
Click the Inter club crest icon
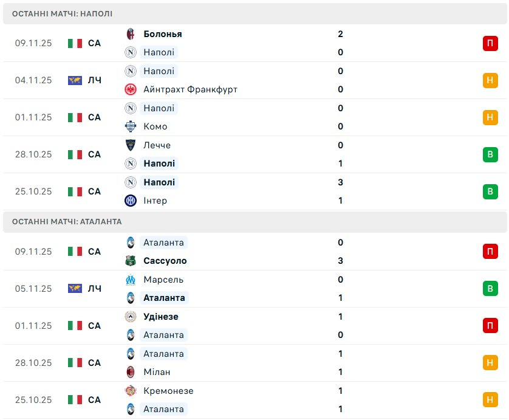[131, 201]
